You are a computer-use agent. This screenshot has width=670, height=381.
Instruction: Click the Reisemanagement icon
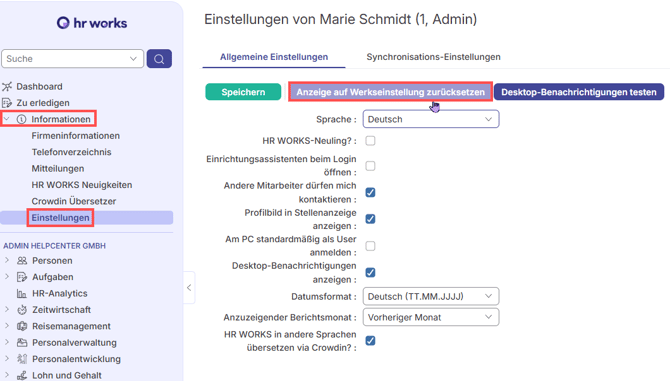coord(22,326)
